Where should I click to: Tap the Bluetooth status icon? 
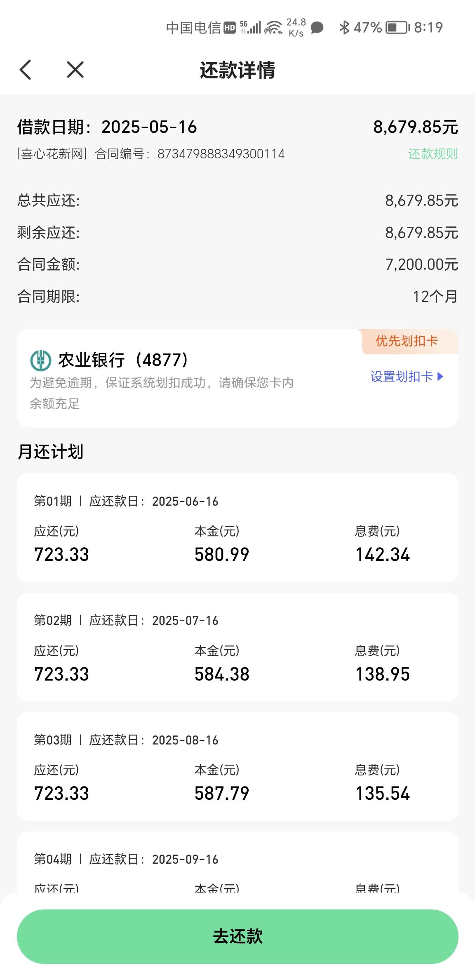click(x=344, y=28)
